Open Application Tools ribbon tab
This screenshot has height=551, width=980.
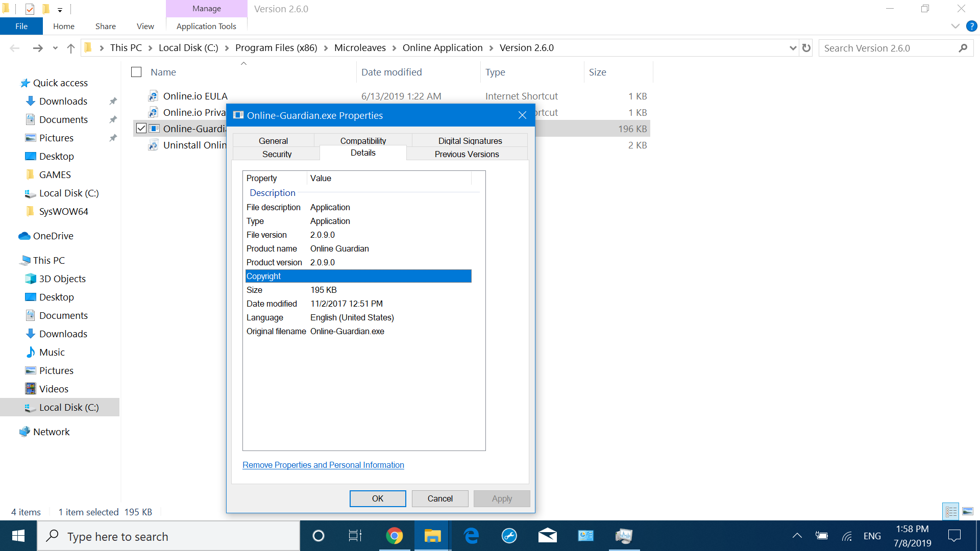(206, 26)
